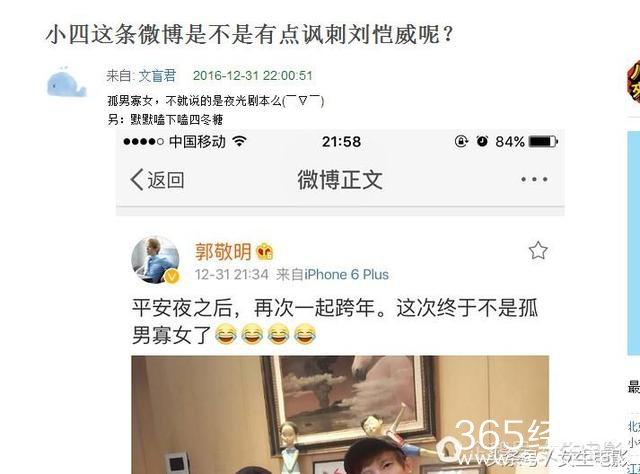
Task: Click the rotation lock status icon
Action: (461, 141)
